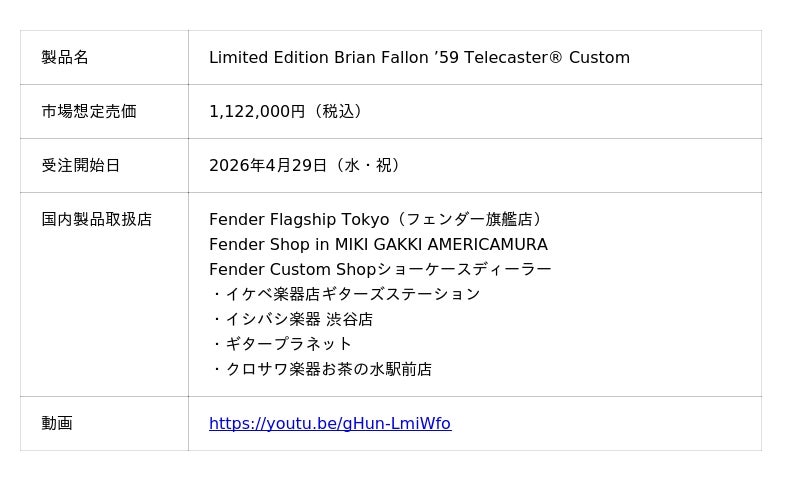The height and width of the screenshot is (481, 800).
Task: Click the Fender Custom Shopショーケースディーラー line
Action: pyautogui.click(x=380, y=270)
